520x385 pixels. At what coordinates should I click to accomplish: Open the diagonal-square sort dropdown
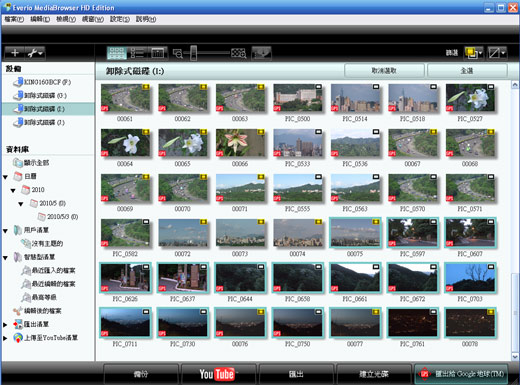click(x=497, y=53)
